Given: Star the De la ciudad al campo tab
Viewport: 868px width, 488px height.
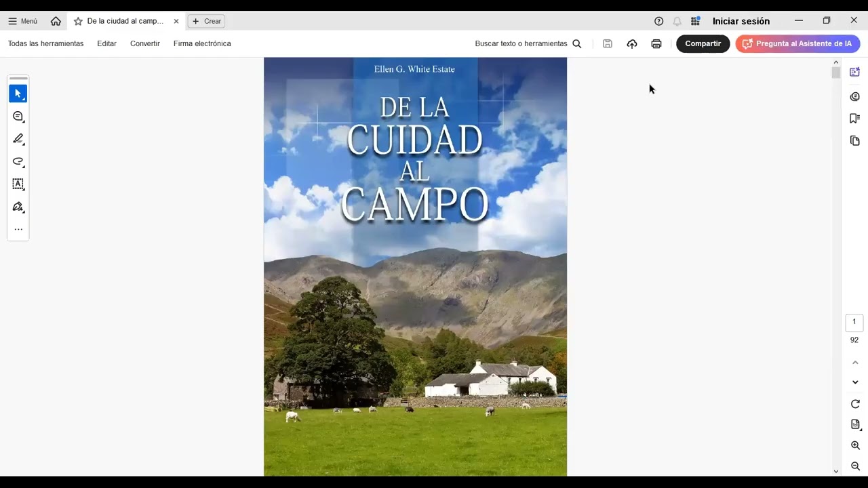Looking at the screenshot, I should (x=78, y=21).
